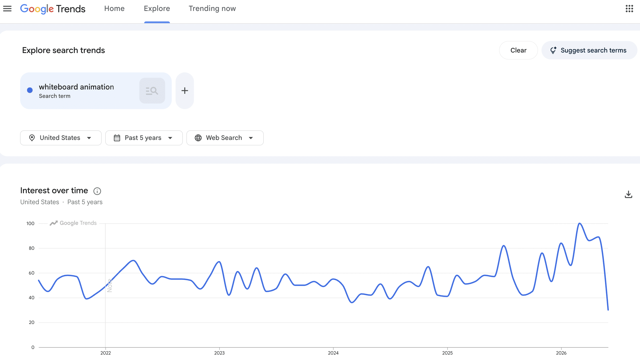Viewport: 640px width, 364px height.
Task: Click the Note marker on the chart
Action: coord(110,285)
